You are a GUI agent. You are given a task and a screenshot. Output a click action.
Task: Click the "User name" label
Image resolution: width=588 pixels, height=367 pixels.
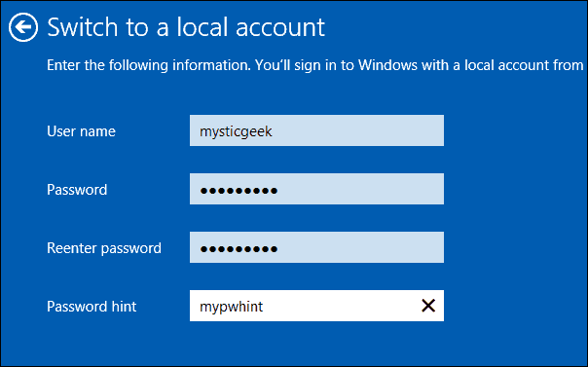81,131
